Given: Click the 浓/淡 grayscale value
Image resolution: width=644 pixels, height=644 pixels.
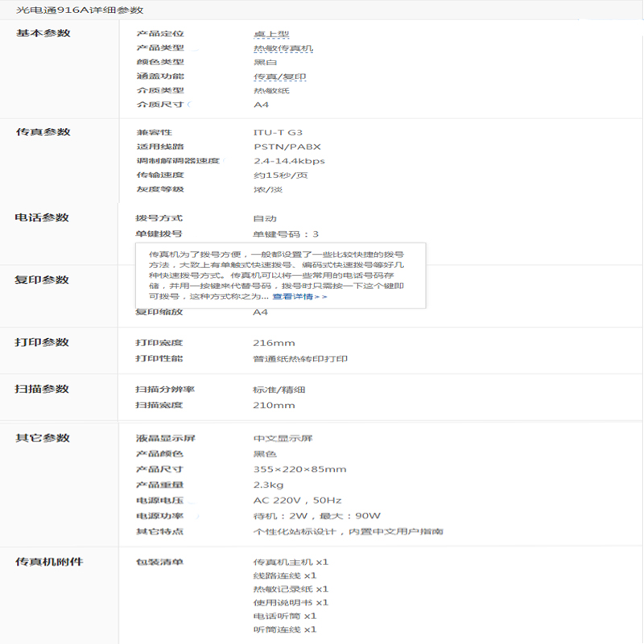Looking at the screenshot, I should 268,190.
